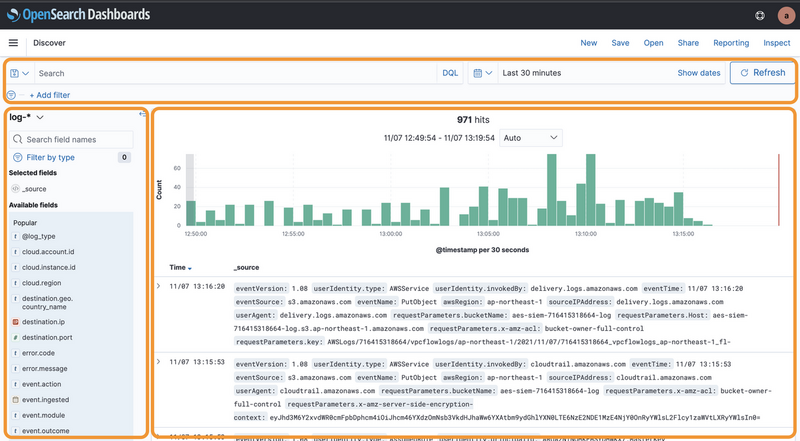The image size is (800, 441).
Task: Click the OpenSearch Dashboards logo
Action: coord(79,15)
